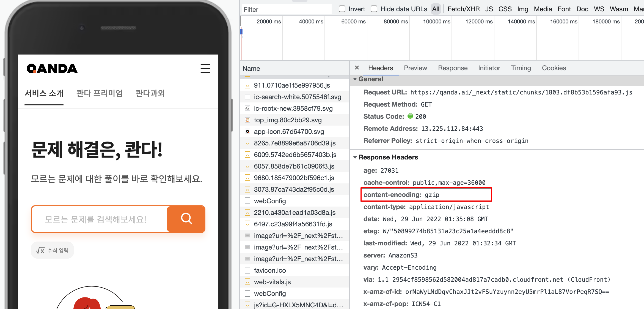Click the ic-rootx-new.3958cf79.svg file icon
The width and height of the screenshot is (644, 309).
coord(247,109)
